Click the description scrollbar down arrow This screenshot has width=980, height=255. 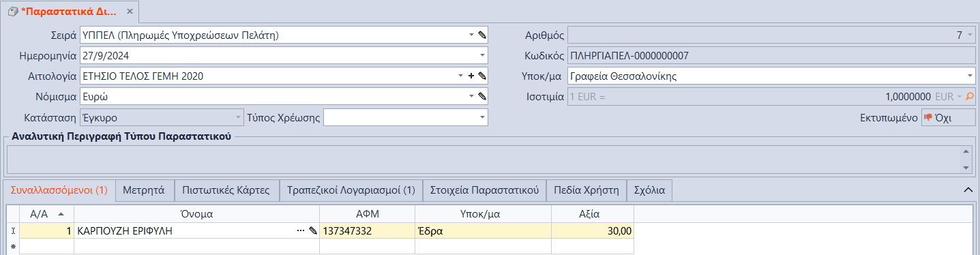966,167
